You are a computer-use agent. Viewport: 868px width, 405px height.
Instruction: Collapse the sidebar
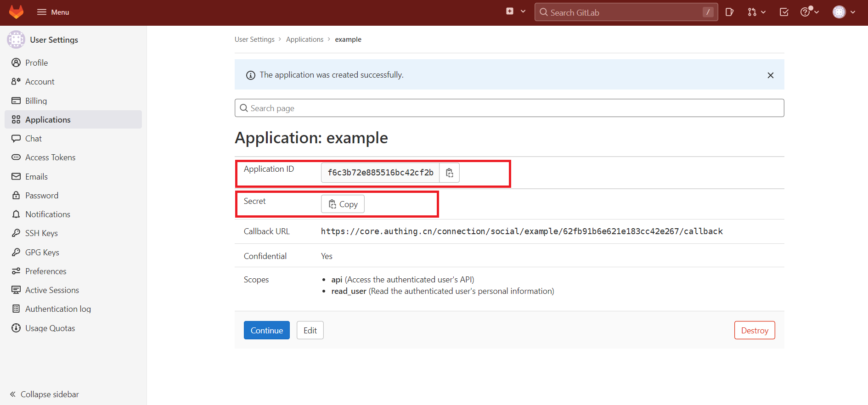[44, 394]
